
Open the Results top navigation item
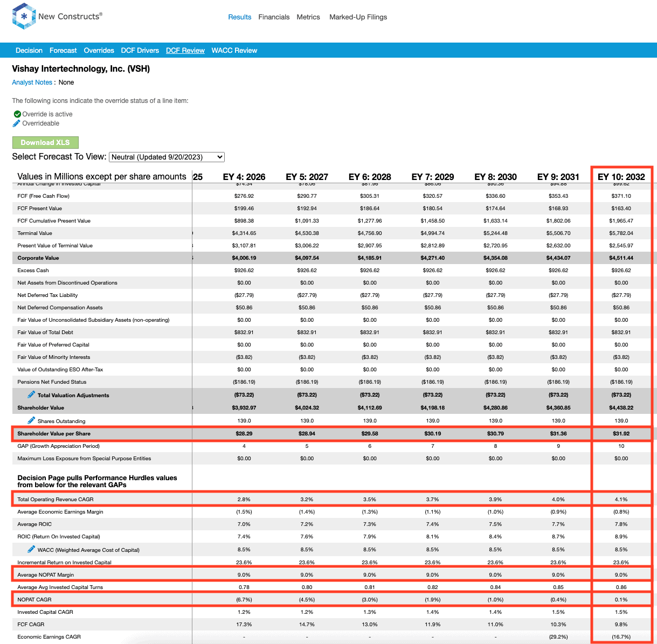coord(239,17)
